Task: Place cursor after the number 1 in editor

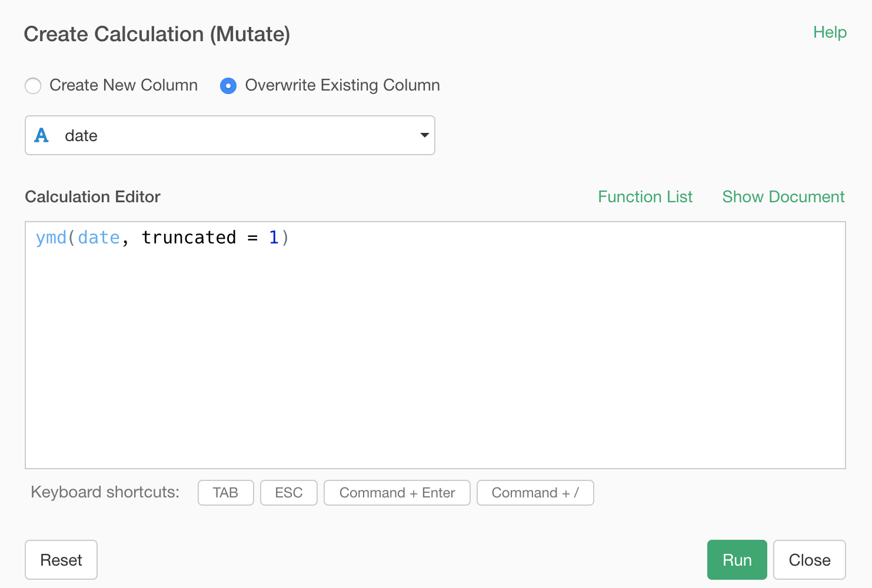Action: 279,238
